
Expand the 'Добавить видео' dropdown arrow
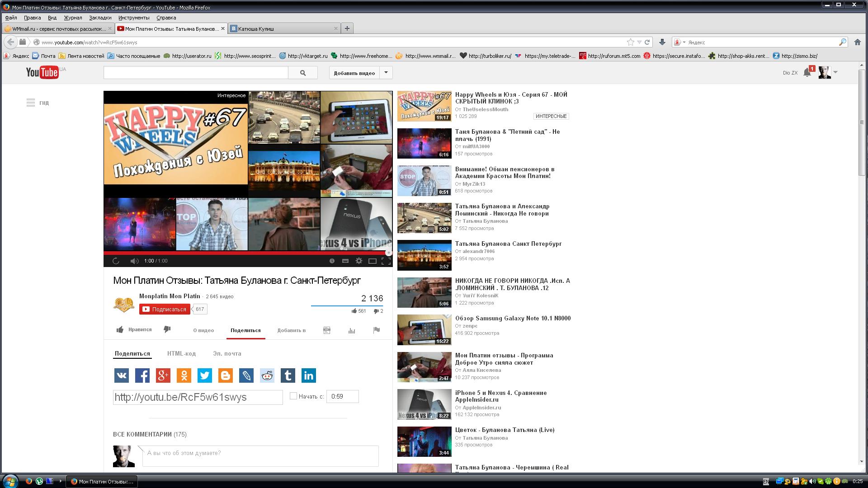click(386, 72)
